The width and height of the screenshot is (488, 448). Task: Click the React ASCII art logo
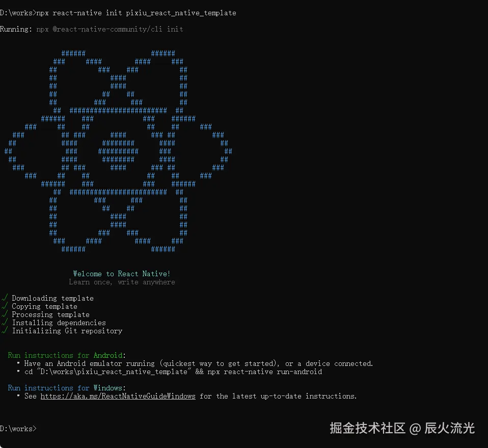pos(118,151)
